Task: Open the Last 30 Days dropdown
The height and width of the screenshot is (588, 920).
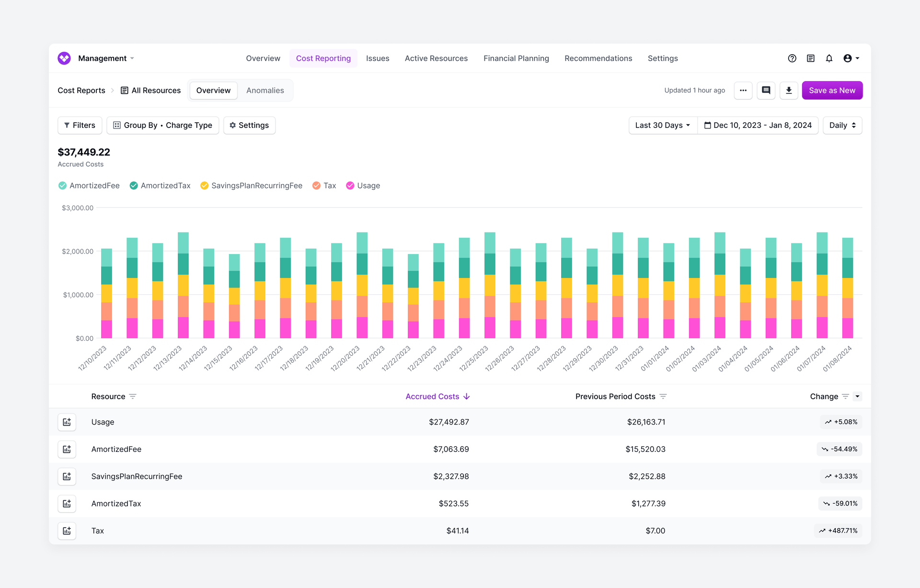Action: [662, 125]
